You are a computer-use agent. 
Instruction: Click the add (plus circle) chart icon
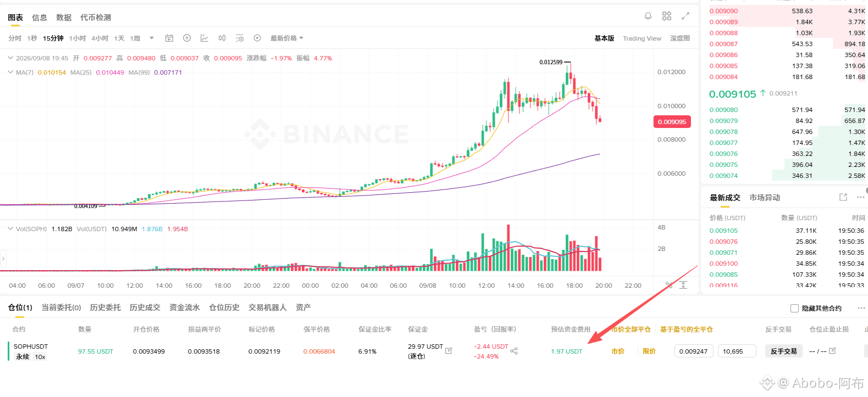pos(187,38)
